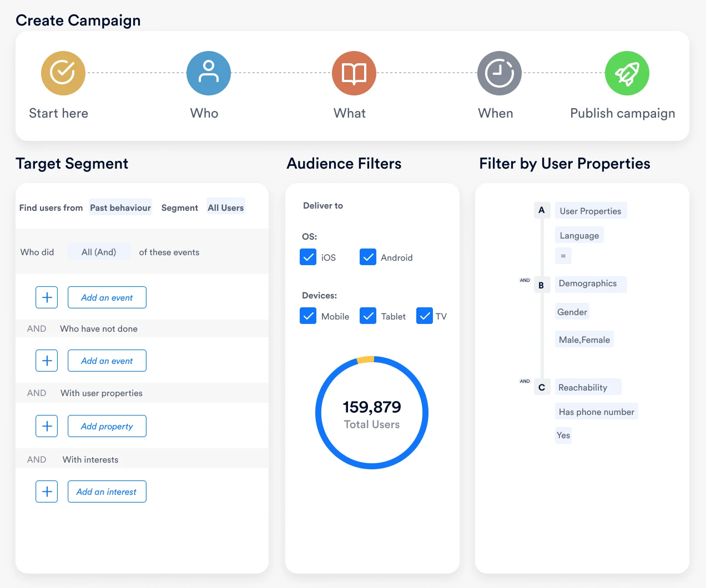Open the Reachability selector
This screenshot has height=588, width=706.
[x=588, y=387]
